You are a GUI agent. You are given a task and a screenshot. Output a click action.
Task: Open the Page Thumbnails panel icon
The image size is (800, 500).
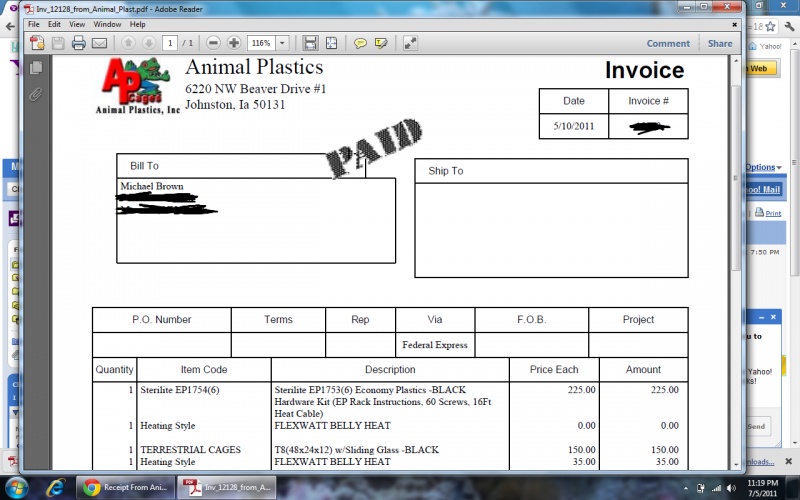point(36,67)
